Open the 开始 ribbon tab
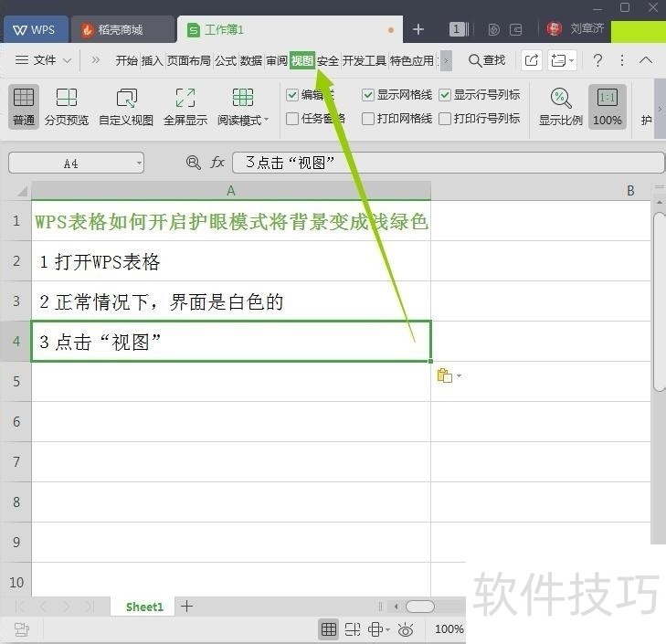Viewport: 666px width, 644px height. [x=127, y=60]
